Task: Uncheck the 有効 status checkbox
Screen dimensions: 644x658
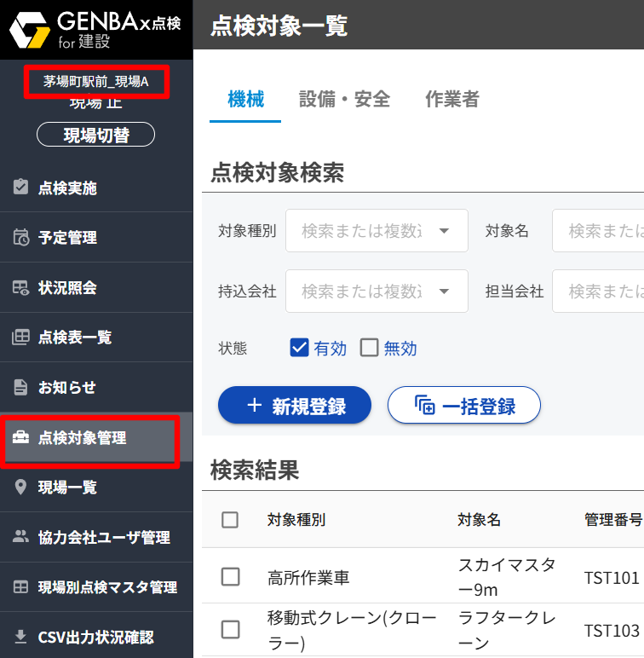Action: (x=299, y=348)
